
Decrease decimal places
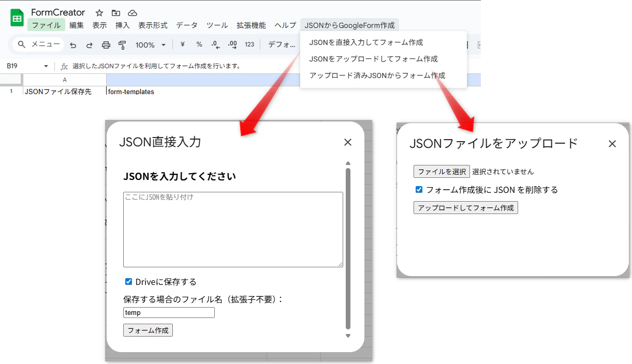pyautogui.click(x=216, y=44)
